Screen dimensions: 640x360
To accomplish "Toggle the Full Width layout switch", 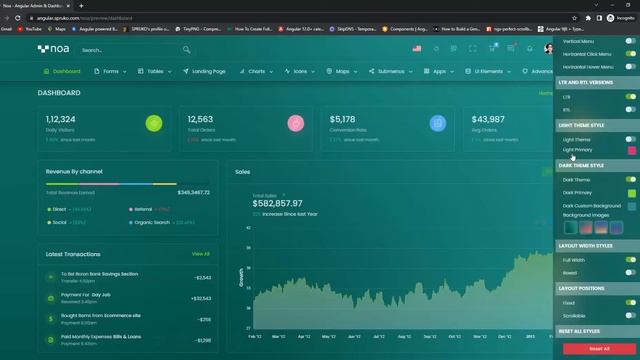I will point(631,260).
